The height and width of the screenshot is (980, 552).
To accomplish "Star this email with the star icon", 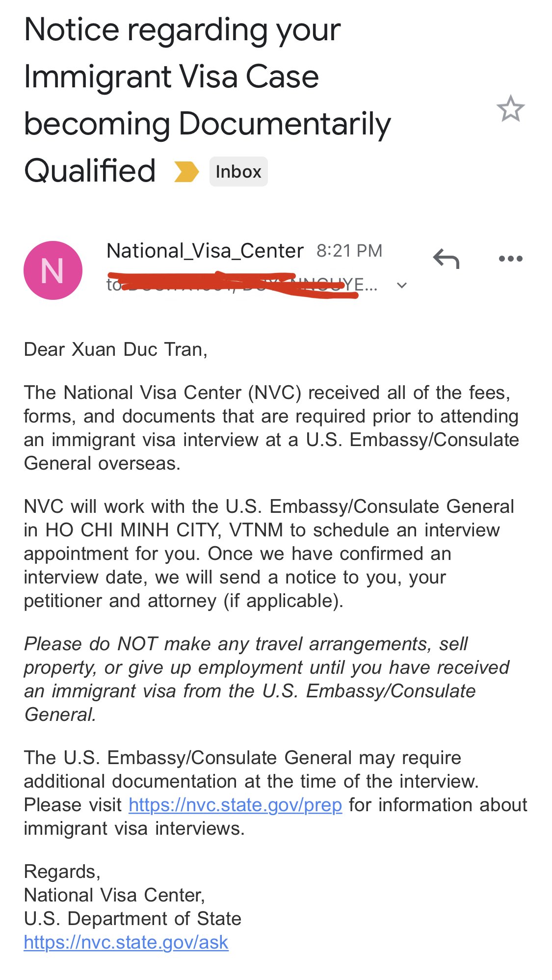I will coord(510,108).
